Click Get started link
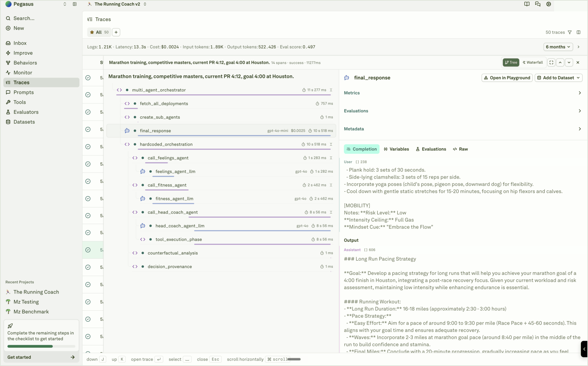This screenshot has height=366, width=588. [x=41, y=357]
